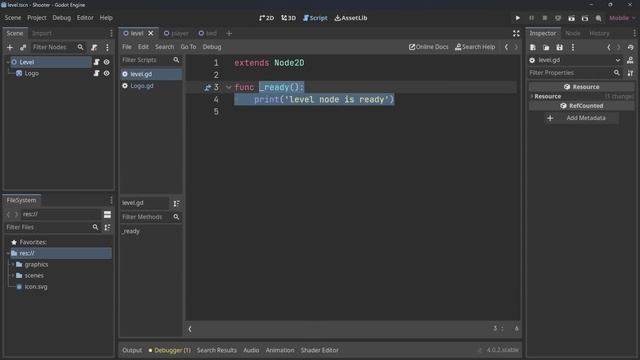The height and width of the screenshot is (360, 640).
Task: Open the Project menu
Action: pyautogui.click(x=37, y=18)
